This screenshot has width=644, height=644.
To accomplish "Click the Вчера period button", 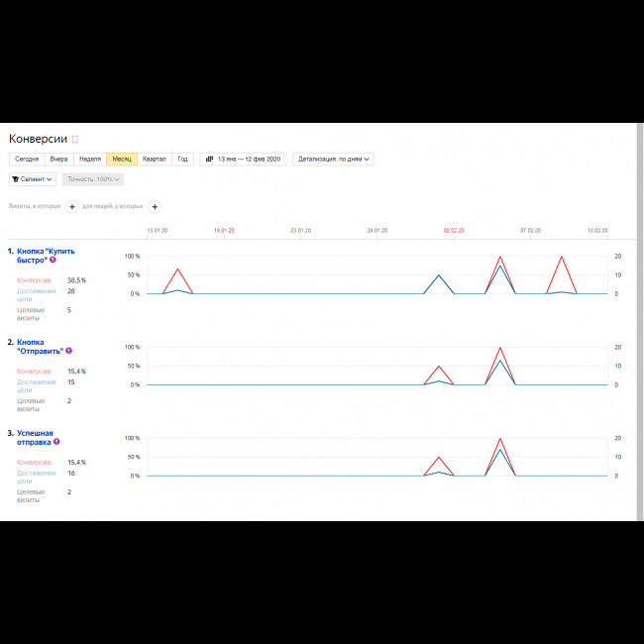I will [x=59, y=159].
